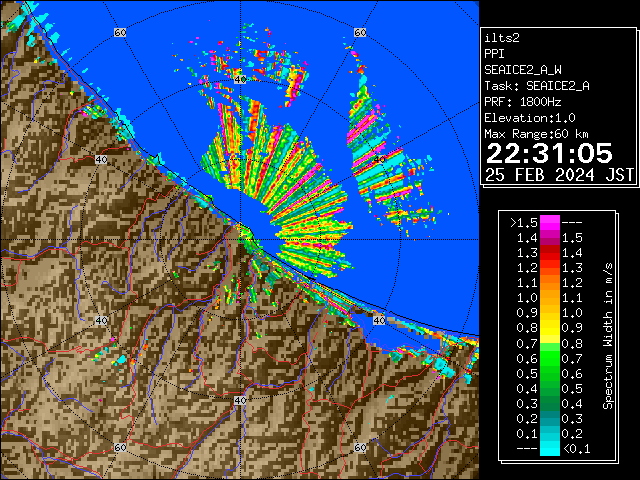Select the date "25 FEB 2024 JST"
640x480 pixels.
point(559,175)
